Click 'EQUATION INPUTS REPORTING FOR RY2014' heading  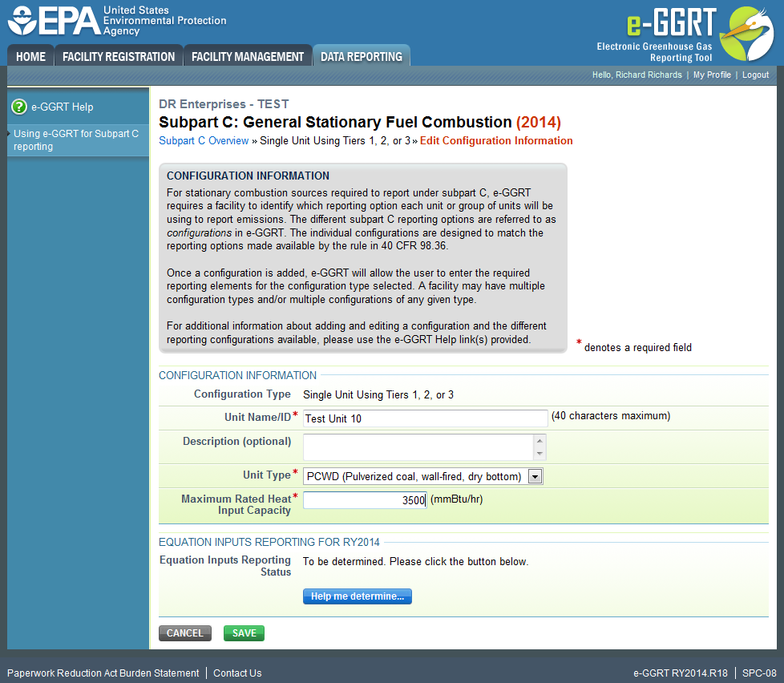click(269, 542)
